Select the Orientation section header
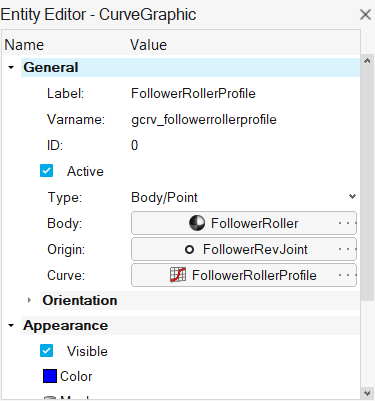The image size is (375, 401). coord(200,300)
